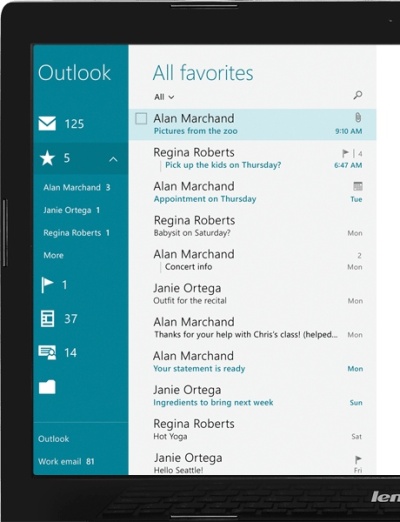The image size is (400, 522).
Task: Open the folders icon in sidebar
Action: [x=47, y=387]
